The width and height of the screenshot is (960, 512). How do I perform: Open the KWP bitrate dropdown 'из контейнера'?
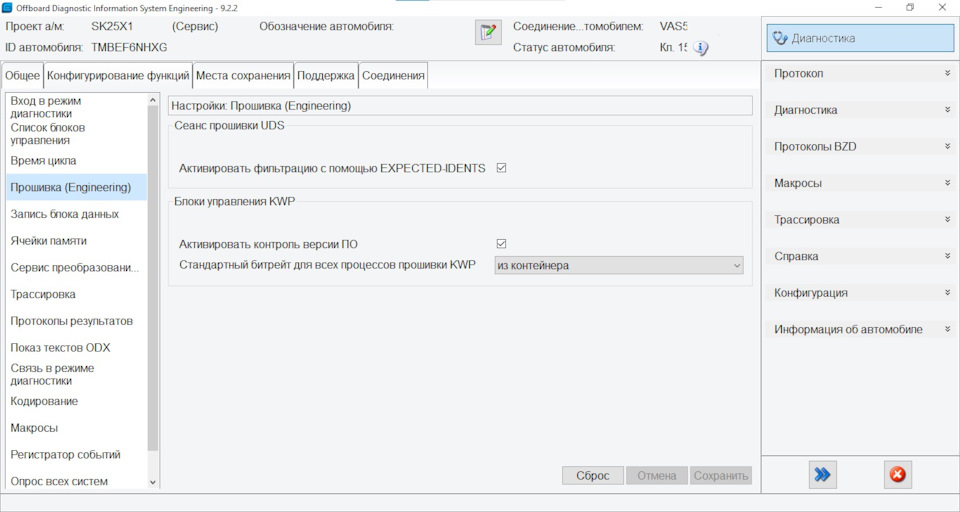tap(619, 265)
